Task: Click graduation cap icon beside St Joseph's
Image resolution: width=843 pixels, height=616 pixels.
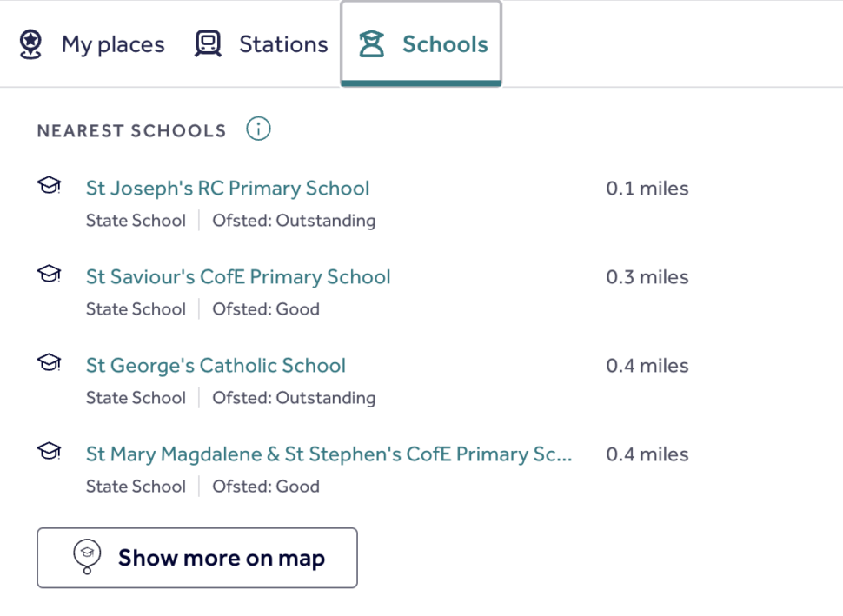Action: 49,185
